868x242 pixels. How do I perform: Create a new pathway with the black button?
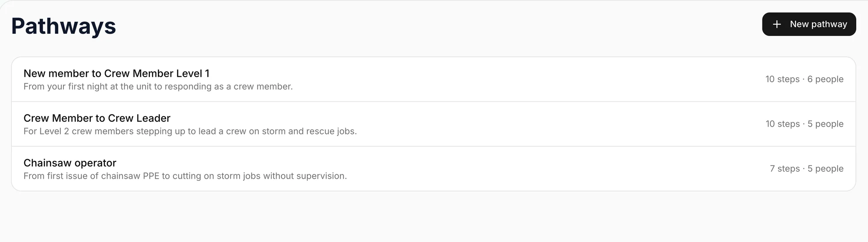[x=809, y=24]
